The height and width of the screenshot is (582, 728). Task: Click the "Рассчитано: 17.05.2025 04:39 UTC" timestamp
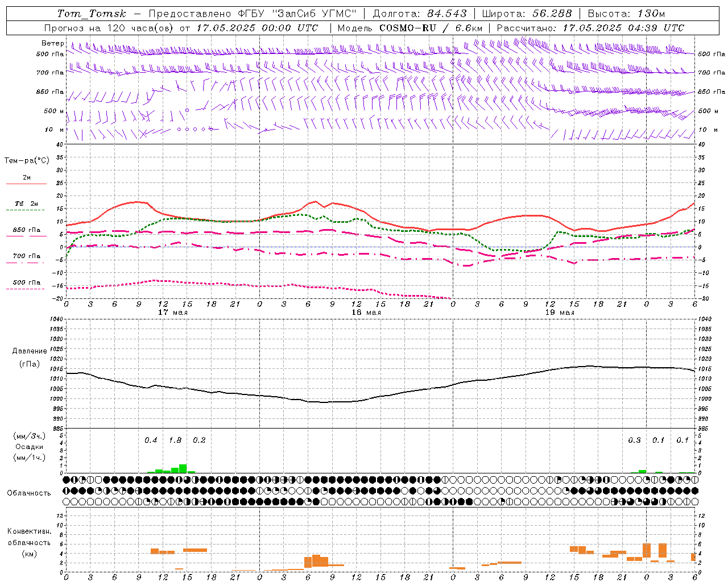click(x=590, y=28)
